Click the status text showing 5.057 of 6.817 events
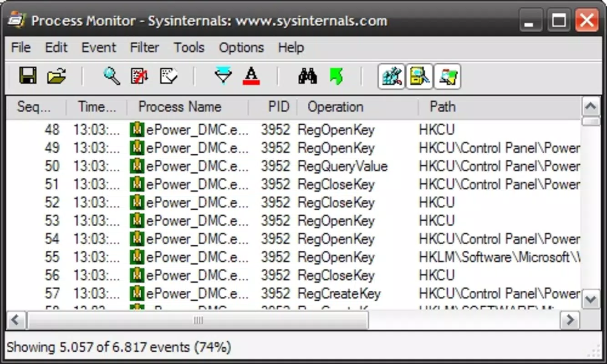607x364 pixels. tap(119, 347)
